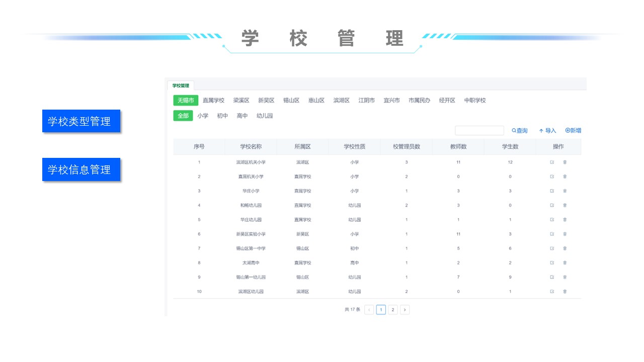Delete the 太湖高中 row entry
The height and width of the screenshot is (362, 644).
pyautogui.click(x=565, y=263)
